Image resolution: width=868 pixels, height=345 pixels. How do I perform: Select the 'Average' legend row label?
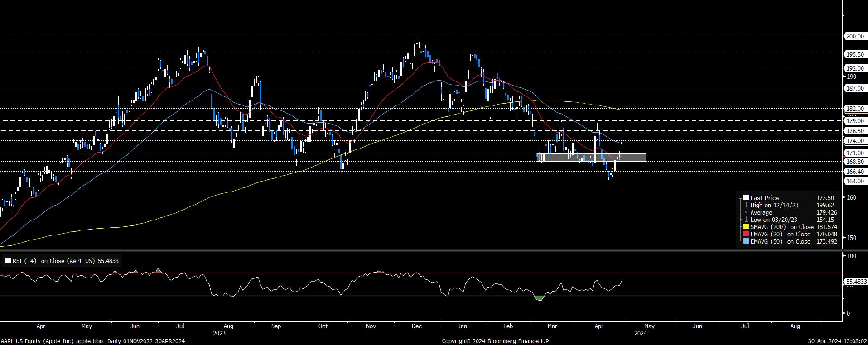point(761,212)
